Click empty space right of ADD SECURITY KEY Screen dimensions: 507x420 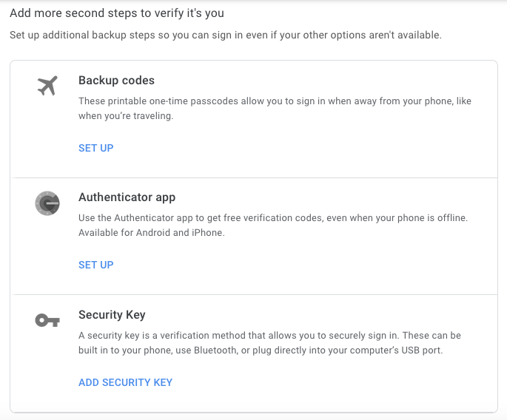click(333, 382)
